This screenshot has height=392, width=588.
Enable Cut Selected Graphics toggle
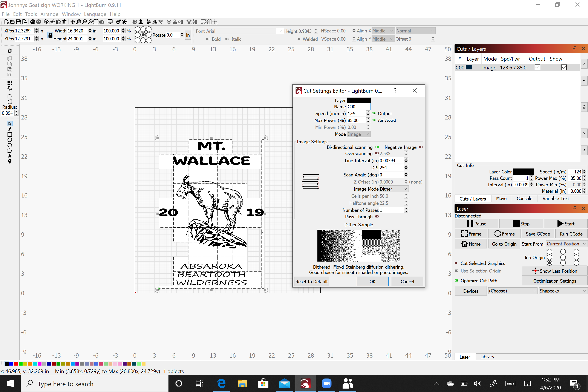tap(456, 263)
